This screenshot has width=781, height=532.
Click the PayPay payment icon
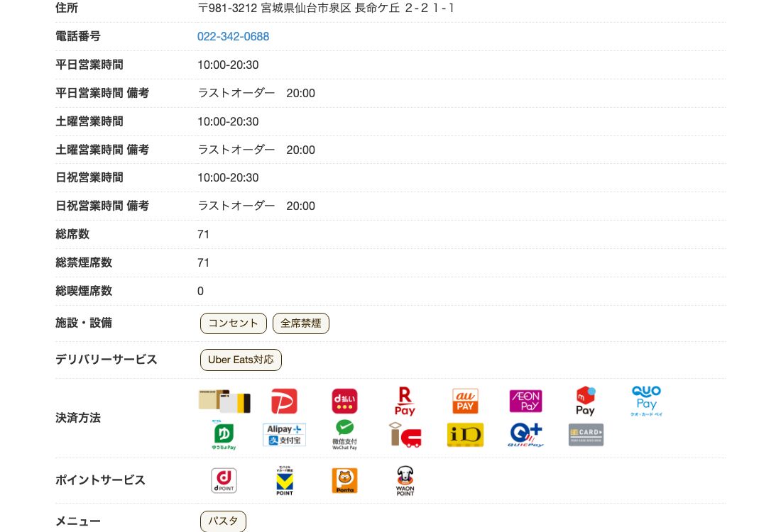[x=284, y=401]
